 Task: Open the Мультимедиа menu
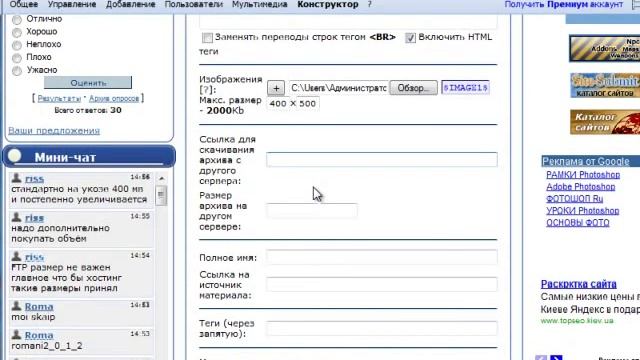click(260, 4)
